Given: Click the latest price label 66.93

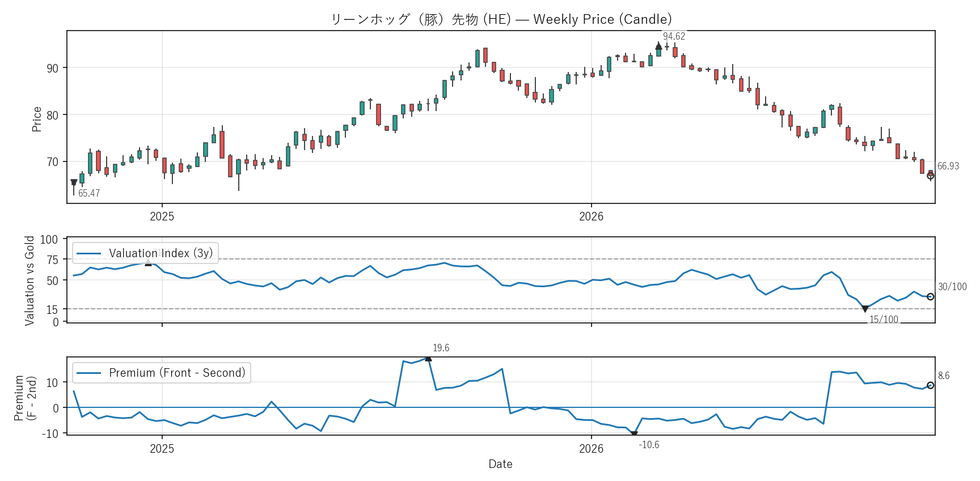Looking at the screenshot, I should [x=948, y=166].
